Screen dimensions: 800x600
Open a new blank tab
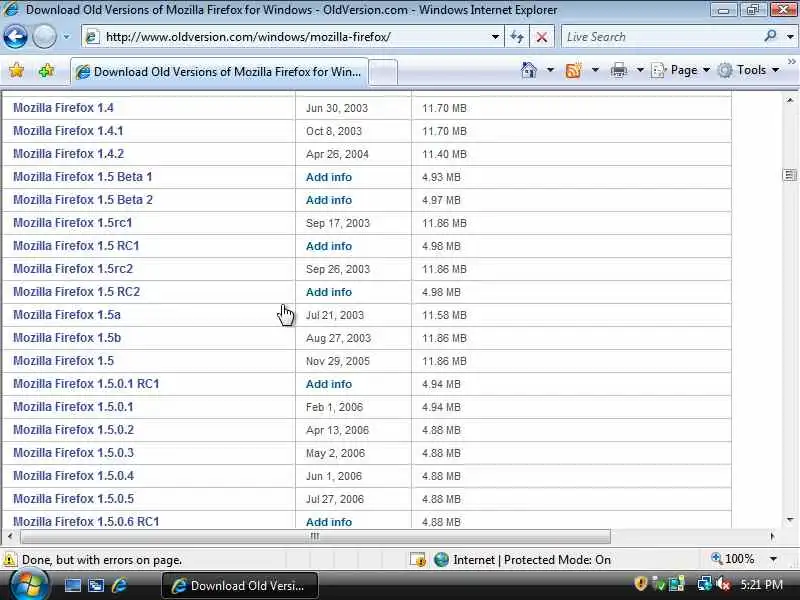click(383, 72)
